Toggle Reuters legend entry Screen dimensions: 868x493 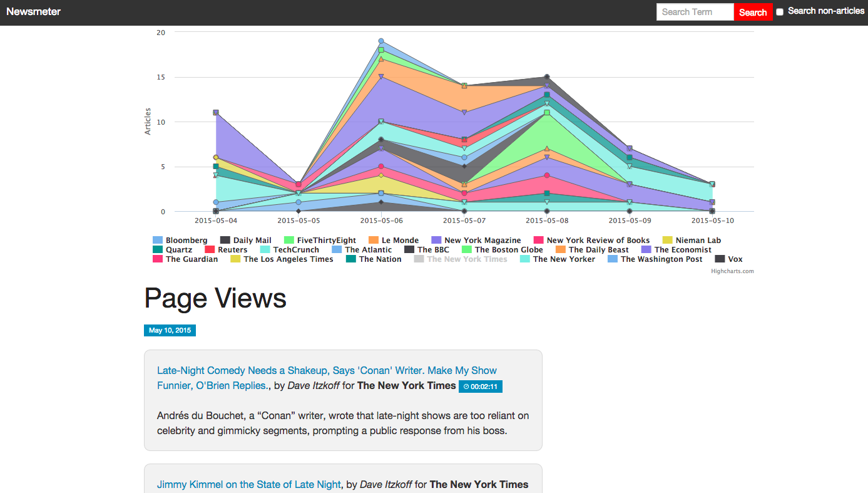coord(226,250)
